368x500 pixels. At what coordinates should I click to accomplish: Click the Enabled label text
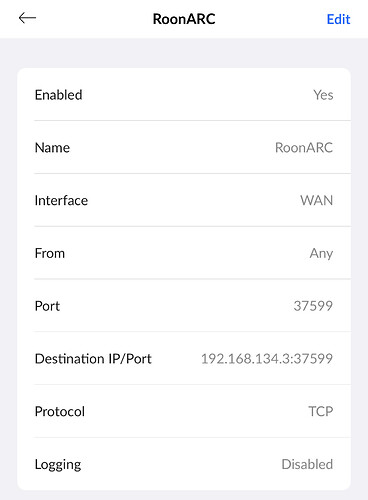[59, 95]
